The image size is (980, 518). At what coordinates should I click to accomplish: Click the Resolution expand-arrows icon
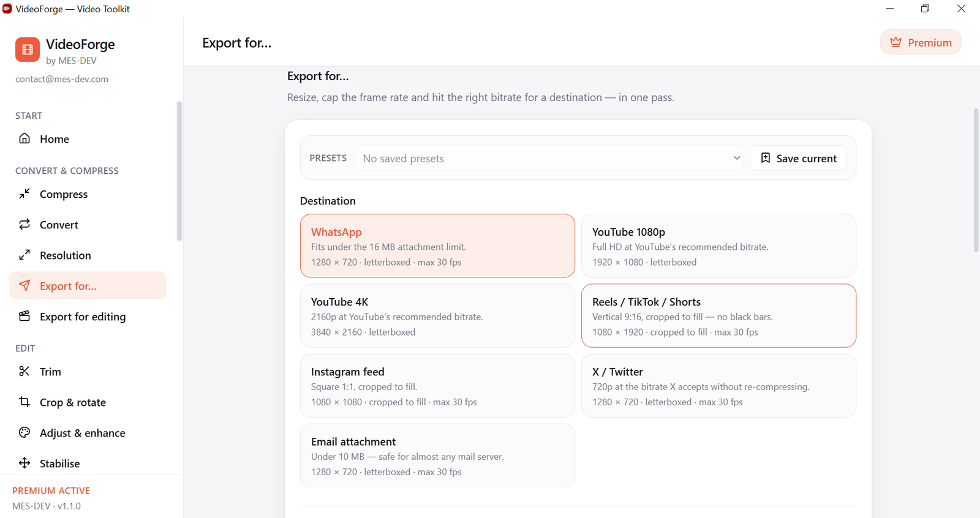click(24, 255)
